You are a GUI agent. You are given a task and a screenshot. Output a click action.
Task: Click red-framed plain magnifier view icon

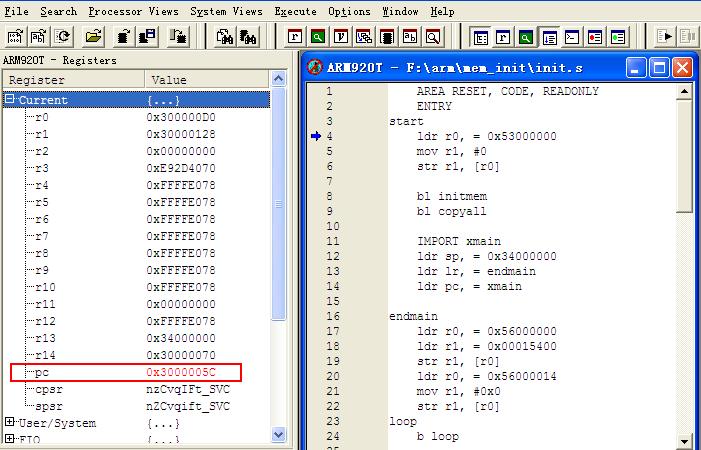click(433, 37)
